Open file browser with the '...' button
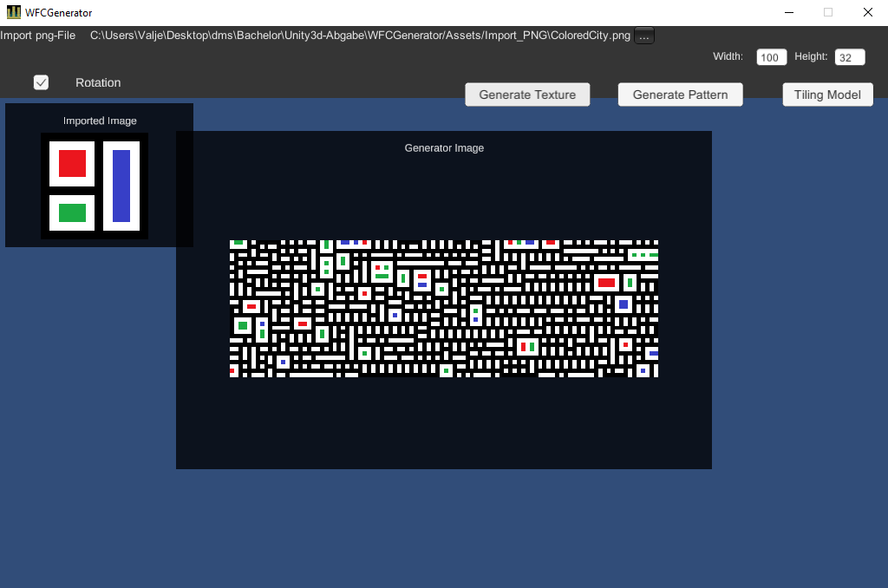 pos(644,36)
